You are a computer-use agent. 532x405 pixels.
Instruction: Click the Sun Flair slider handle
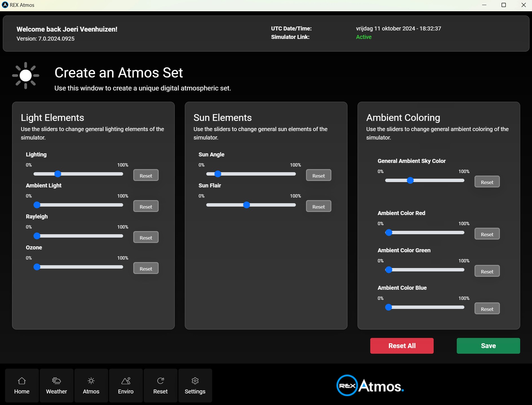click(x=247, y=205)
